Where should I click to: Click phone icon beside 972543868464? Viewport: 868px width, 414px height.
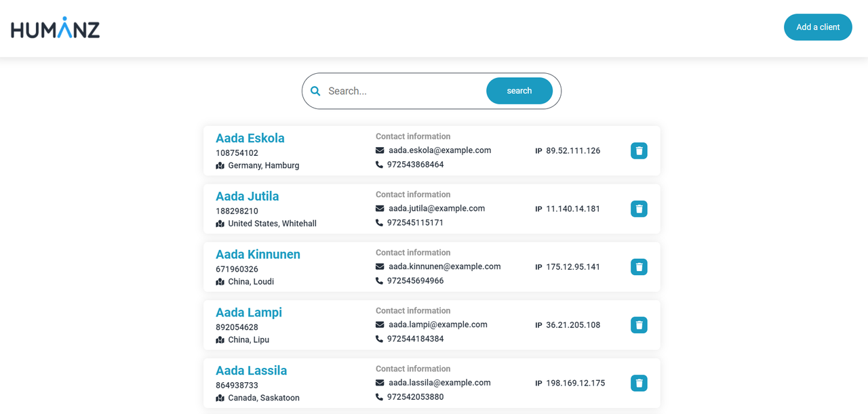click(x=379, y=165)
